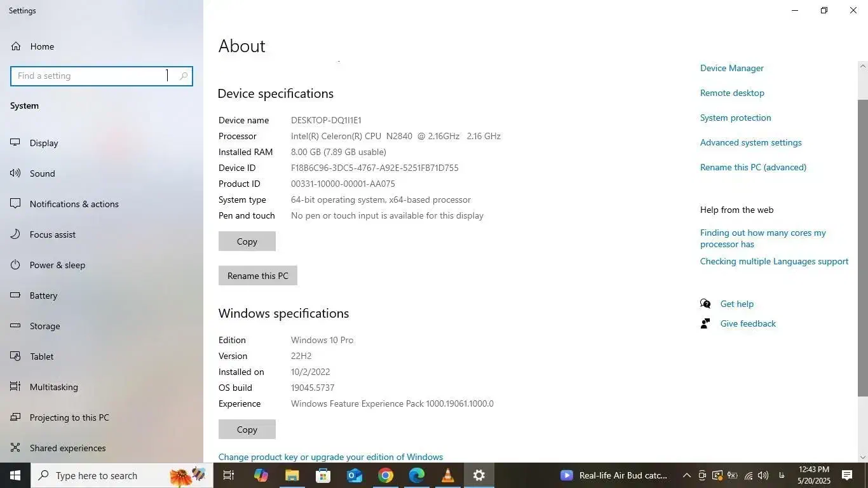The image size is (868, 488).
Task: Click the Wi-Fi icon in the system tray
Action: (x=748, y=475)
